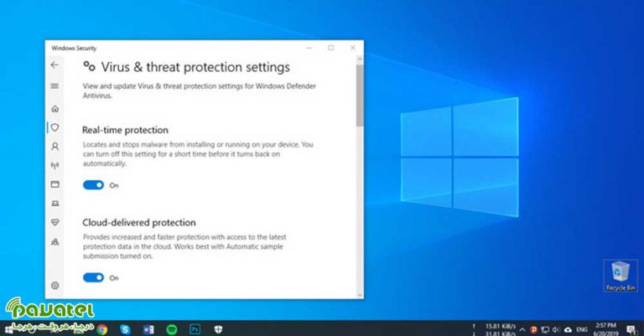Open Windows Security shield in taskbar

218,329
